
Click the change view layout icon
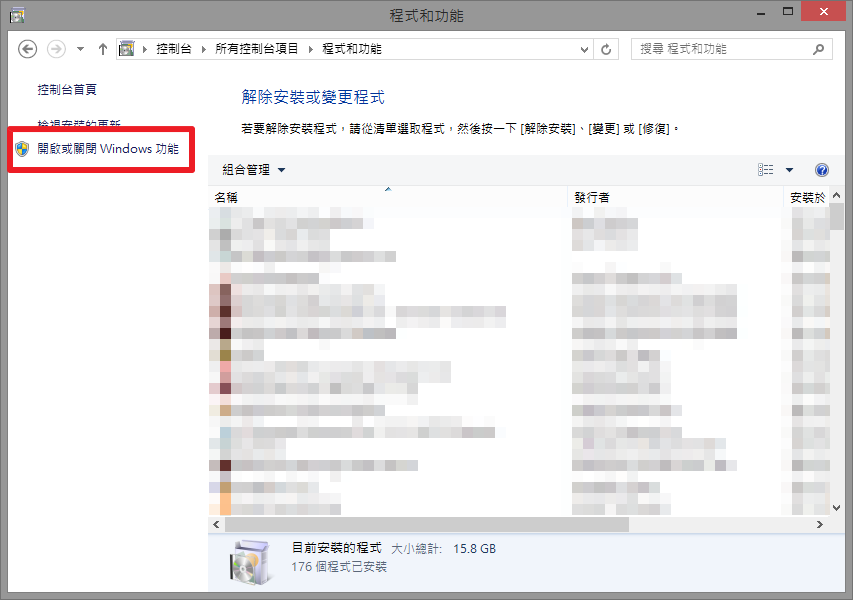pos(766,170)
